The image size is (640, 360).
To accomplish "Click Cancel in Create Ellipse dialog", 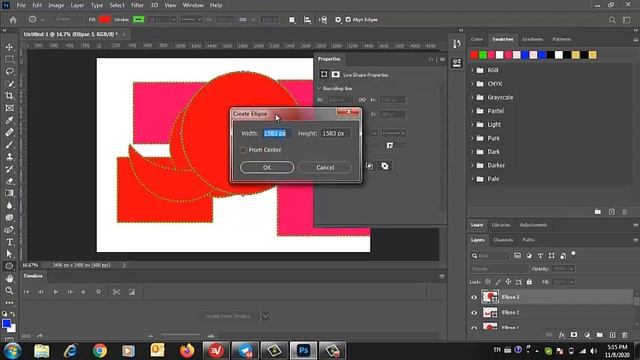I will (325, 167).
